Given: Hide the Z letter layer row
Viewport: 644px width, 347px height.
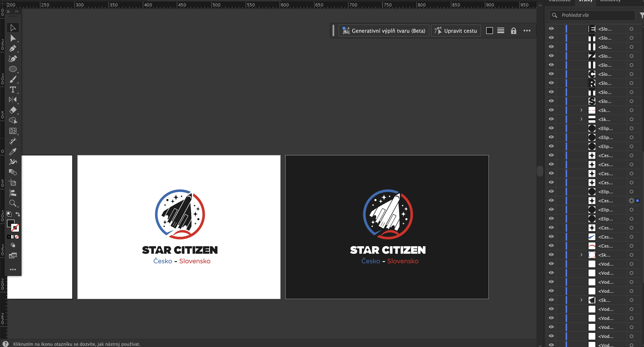Looking at the screenshot, I should pyautogui.click(x=551, y=56).
